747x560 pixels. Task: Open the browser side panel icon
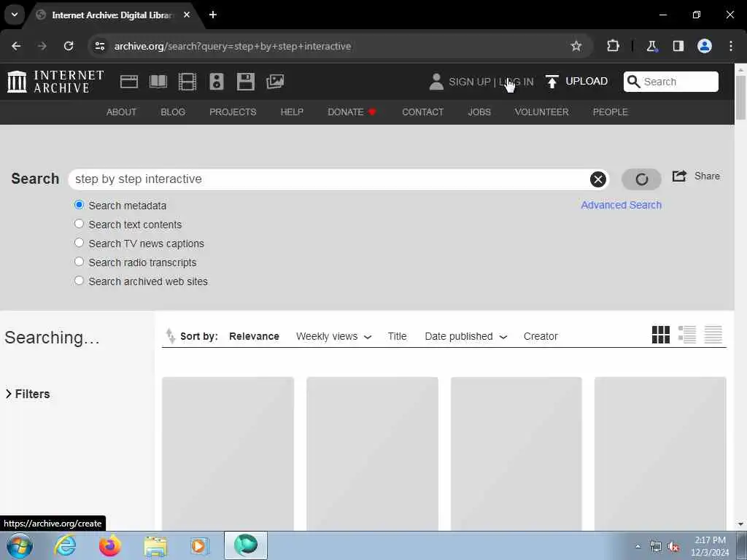[678, 46]
